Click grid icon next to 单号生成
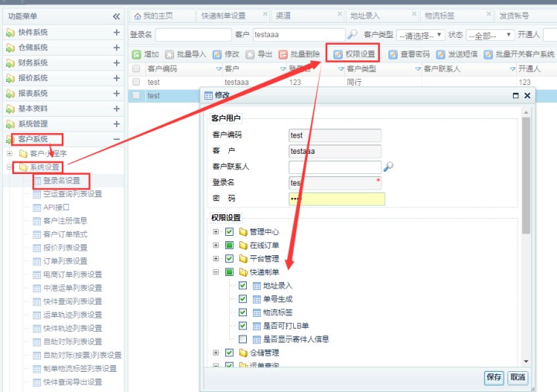Image resolution: width=557 pixels, height=392 pixels. coord(257,299)
